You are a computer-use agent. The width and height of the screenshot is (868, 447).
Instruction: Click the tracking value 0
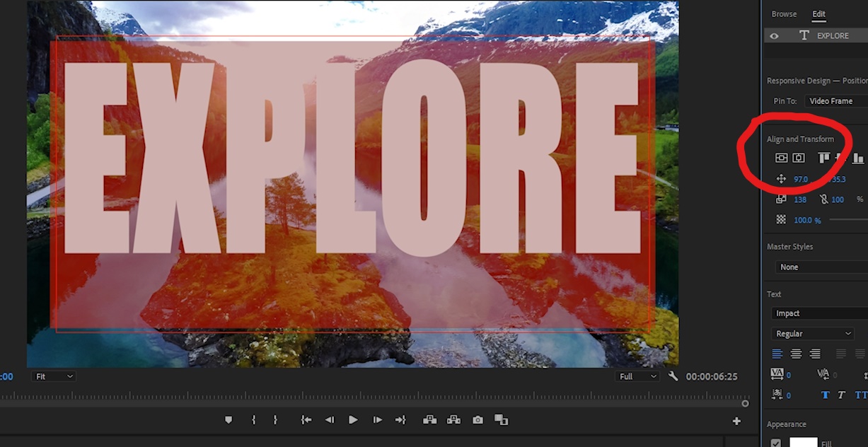pyautogui.click(x=789, y=375)
